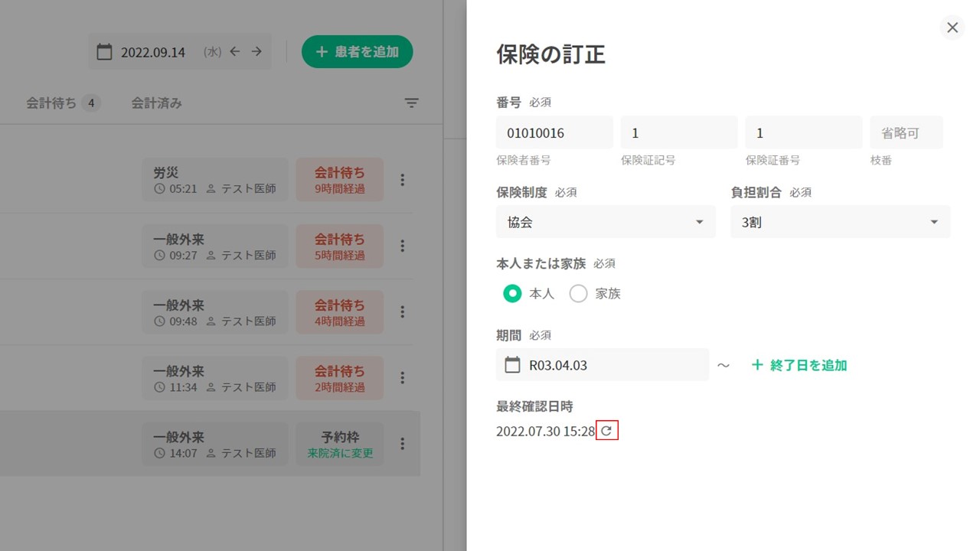This screenshot has height=551, width=980.
Task: Go to previous day with left arrow
Action: (x=235, y=51)
